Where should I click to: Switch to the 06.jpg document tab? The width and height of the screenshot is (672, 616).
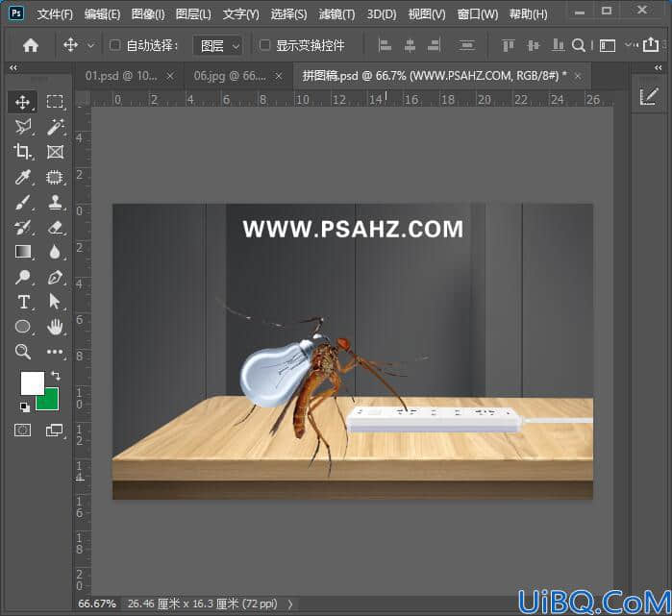pyautogui.click(x=230, y=76)
